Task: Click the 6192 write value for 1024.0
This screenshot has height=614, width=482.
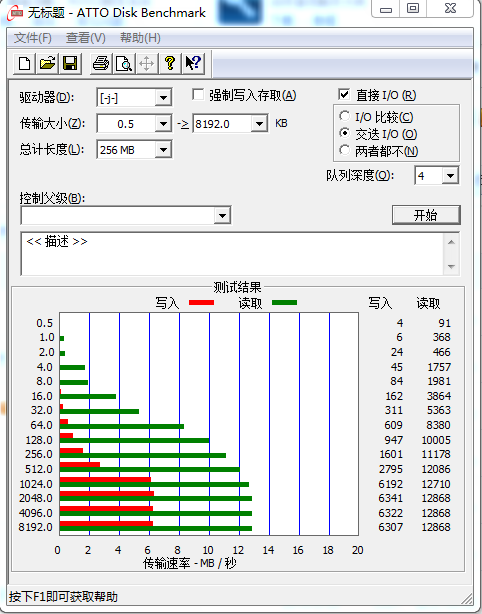Action: coord(390,484)
